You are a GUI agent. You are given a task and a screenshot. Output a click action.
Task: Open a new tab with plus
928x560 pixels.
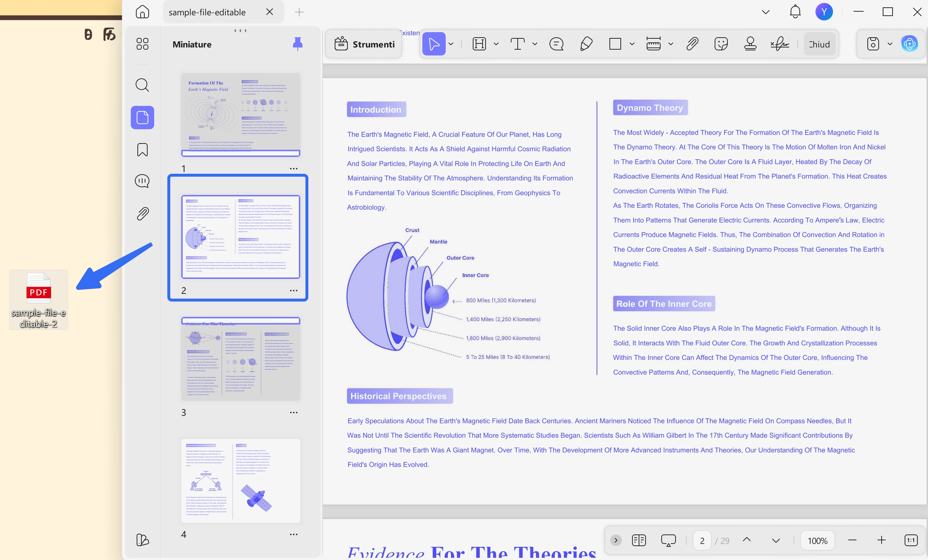[x=299, y=12]
